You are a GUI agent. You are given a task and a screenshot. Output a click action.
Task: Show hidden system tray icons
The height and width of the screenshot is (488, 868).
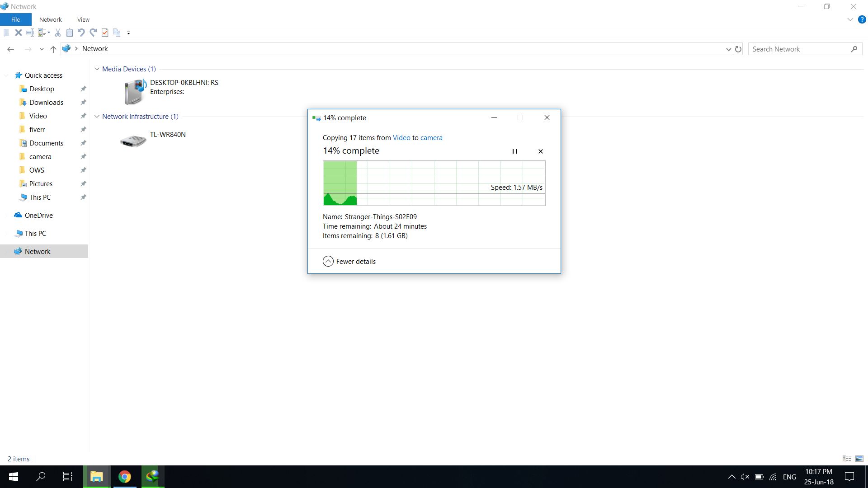(x=731, y=477)
